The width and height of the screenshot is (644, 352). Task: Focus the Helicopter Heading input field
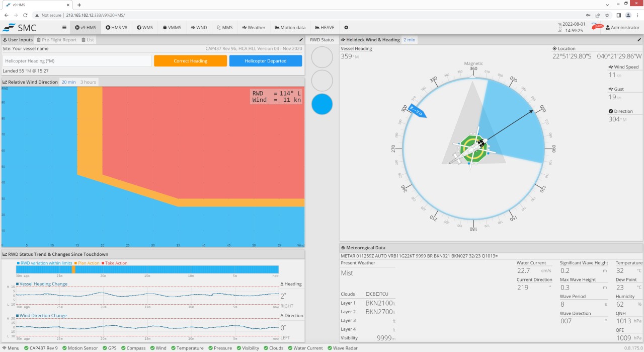point(77,61)
